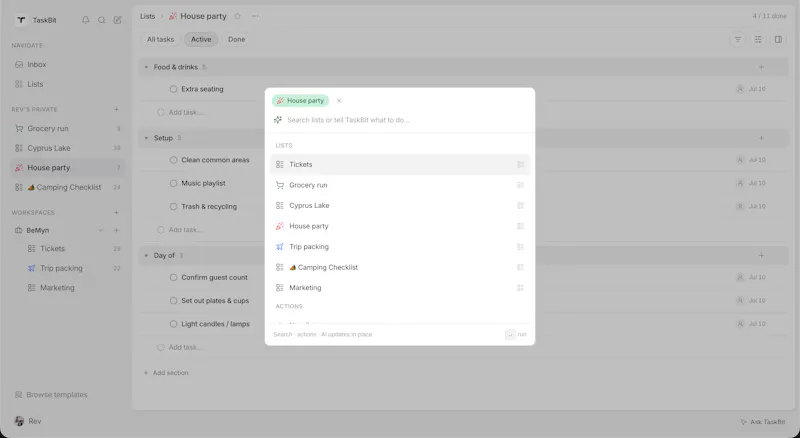Open Lists in sidebar navigation
This screenshot has width=800, height=438.
[x=67, y=84]
